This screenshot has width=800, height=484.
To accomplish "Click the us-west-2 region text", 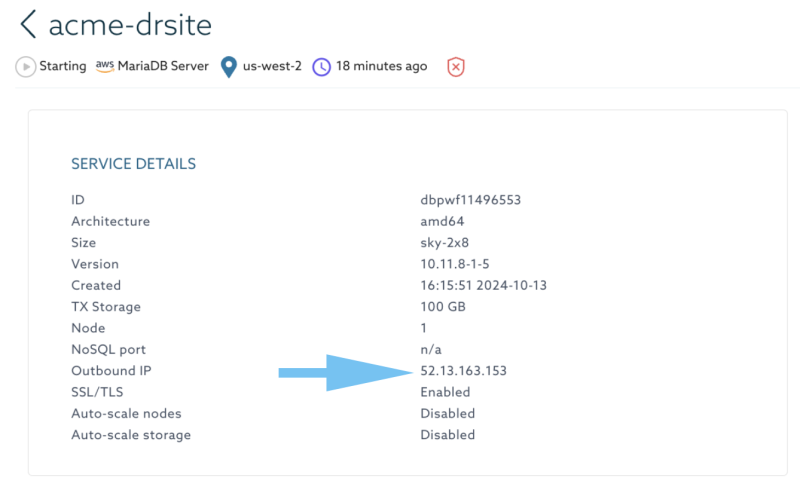I will click(272, 66).
